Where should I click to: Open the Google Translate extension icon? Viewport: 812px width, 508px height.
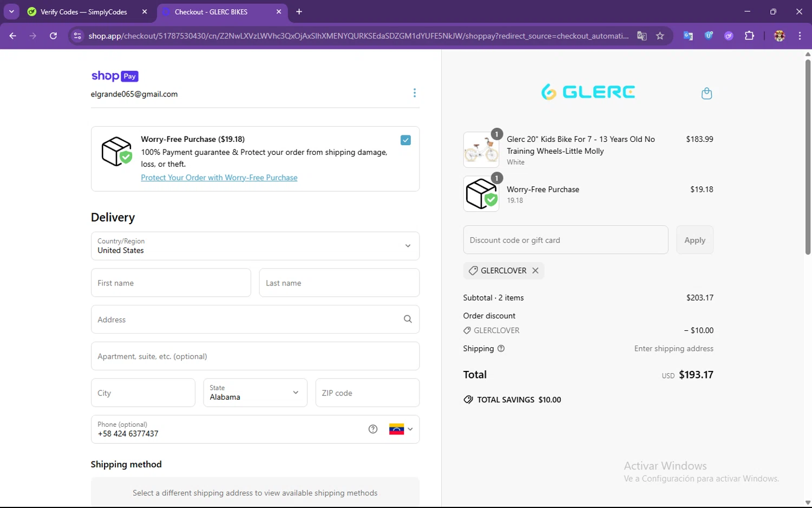coord(688,36)
